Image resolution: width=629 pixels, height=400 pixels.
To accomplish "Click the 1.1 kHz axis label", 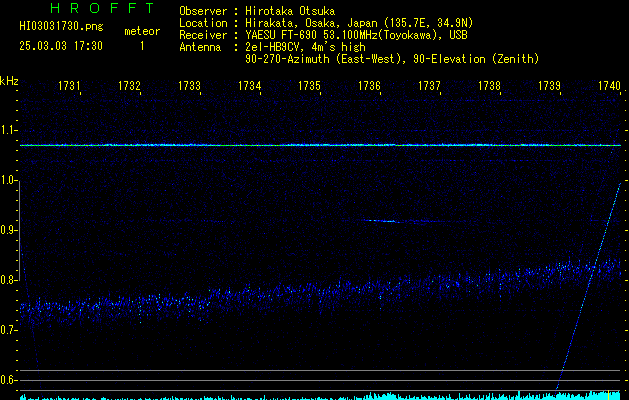I will tap(8, 130).
